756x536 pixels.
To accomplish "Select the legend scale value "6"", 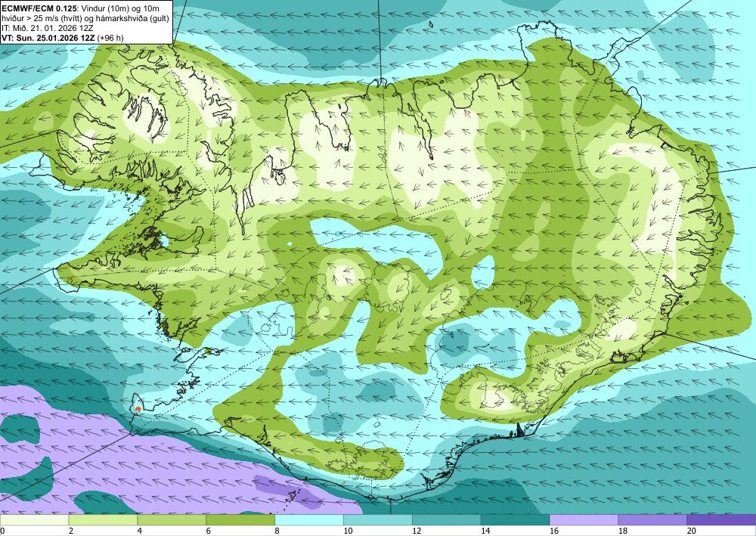I will pyautogui.click(x=209, y=531).
